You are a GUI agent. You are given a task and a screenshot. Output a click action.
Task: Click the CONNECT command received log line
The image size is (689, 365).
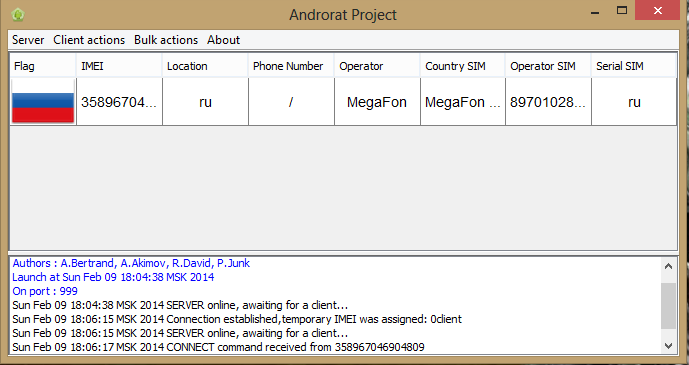coord(218,347)
